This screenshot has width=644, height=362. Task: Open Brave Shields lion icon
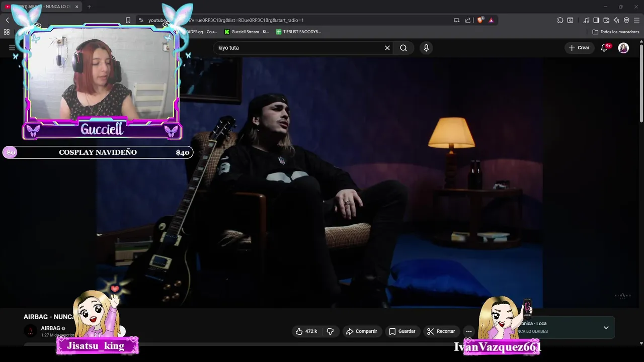pyautogui.click(x=480, y=20)
